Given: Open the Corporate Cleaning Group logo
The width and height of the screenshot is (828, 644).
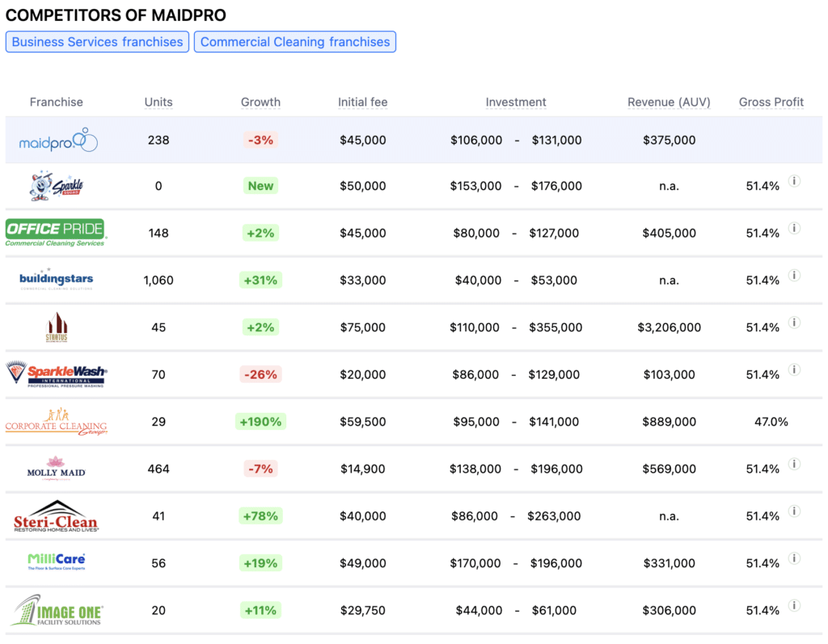Looking at the screenshot, I should (x=57, y=421).
